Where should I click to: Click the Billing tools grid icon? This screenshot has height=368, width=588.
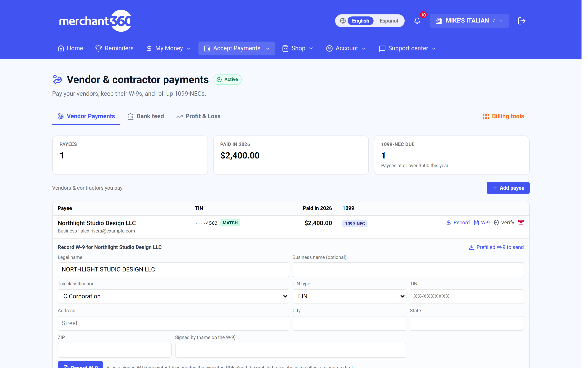coord(486,116)
